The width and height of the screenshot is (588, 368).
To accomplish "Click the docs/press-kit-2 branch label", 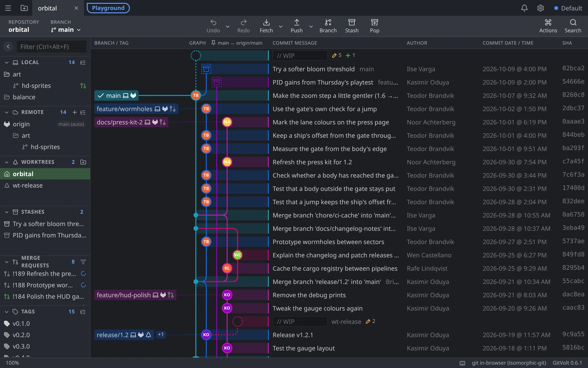I will pyautogui.click(x=131, y=122).
